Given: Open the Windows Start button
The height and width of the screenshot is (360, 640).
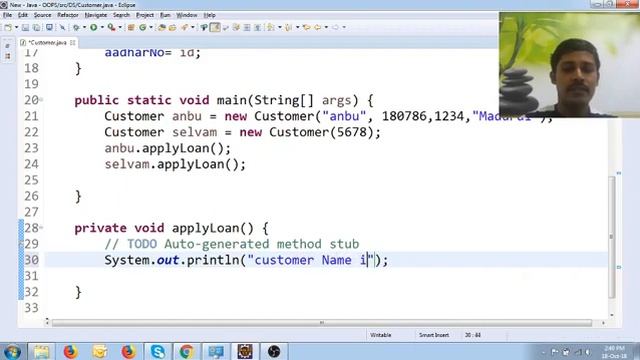Looking at the screenshot, I should click(12, 351).
